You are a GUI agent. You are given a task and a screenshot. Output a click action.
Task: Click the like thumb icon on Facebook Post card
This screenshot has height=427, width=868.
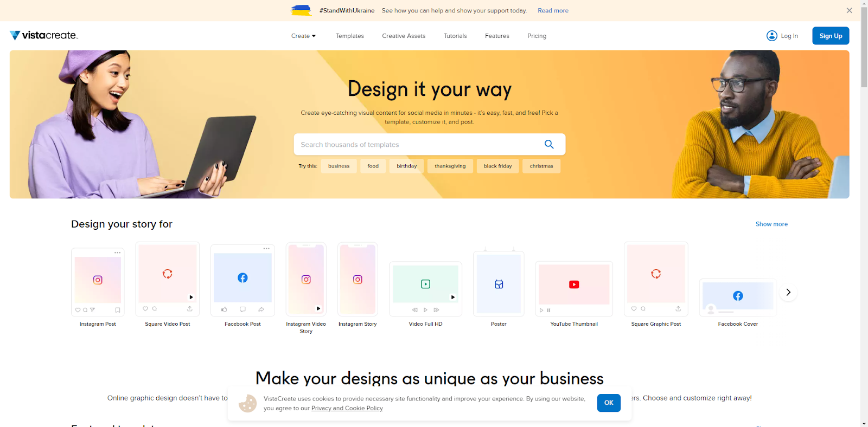224,309
